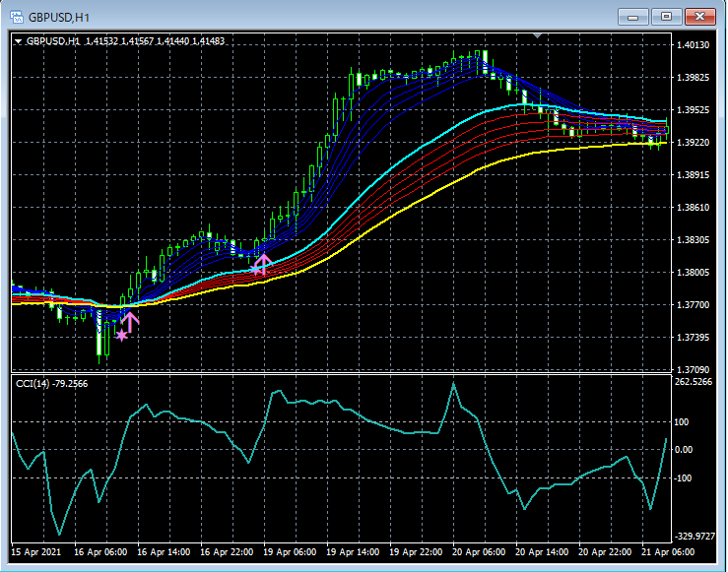Click the CCI(14) indicator label
This screenshot has height=572, width=728.
coord(50,383)
